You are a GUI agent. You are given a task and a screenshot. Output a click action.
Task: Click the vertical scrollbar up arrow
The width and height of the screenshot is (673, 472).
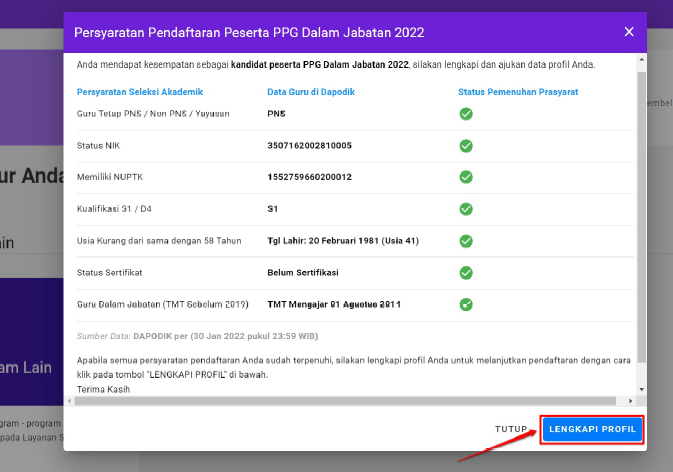point(642,60)
